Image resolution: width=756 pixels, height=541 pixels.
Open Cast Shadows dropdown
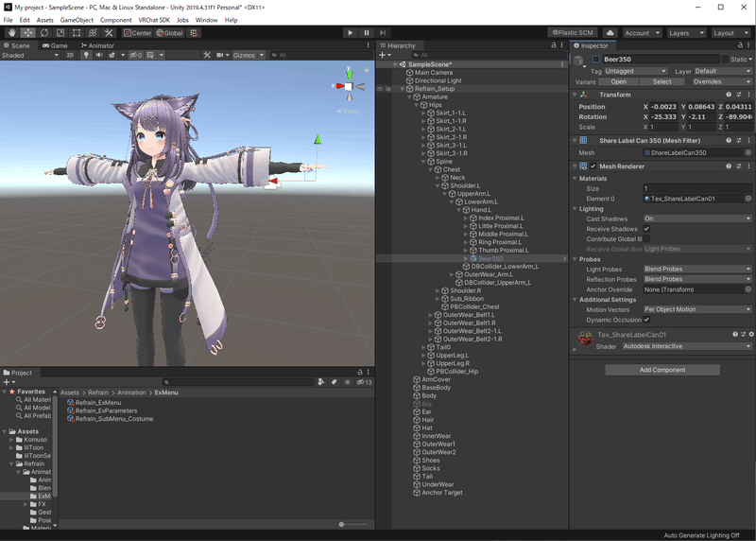697,218
